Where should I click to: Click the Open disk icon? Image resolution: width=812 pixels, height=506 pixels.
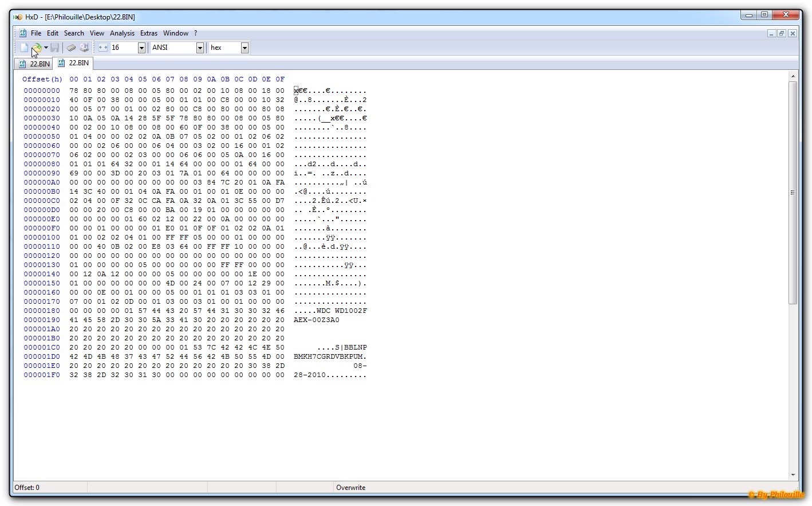coord(84,48)
